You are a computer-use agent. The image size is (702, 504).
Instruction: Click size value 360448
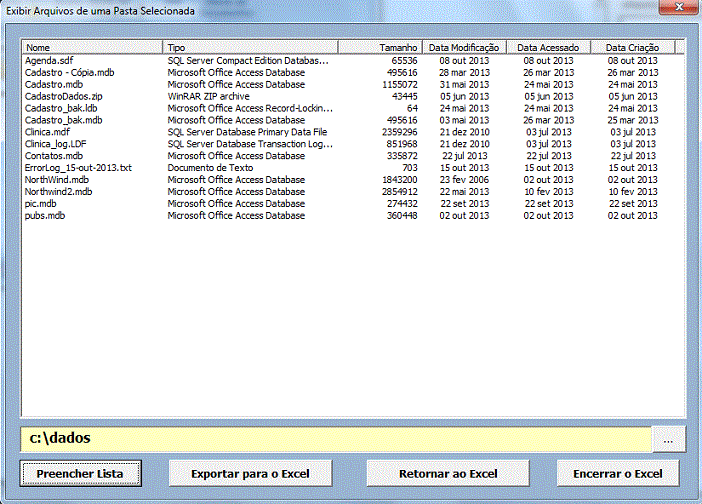coord(402,215)
